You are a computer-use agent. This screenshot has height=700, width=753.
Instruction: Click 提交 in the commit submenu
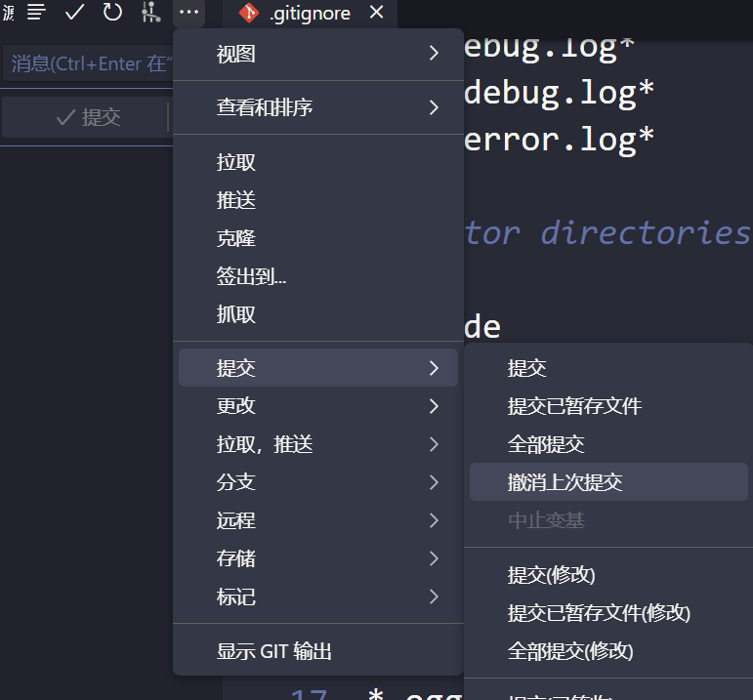(608, 368)
